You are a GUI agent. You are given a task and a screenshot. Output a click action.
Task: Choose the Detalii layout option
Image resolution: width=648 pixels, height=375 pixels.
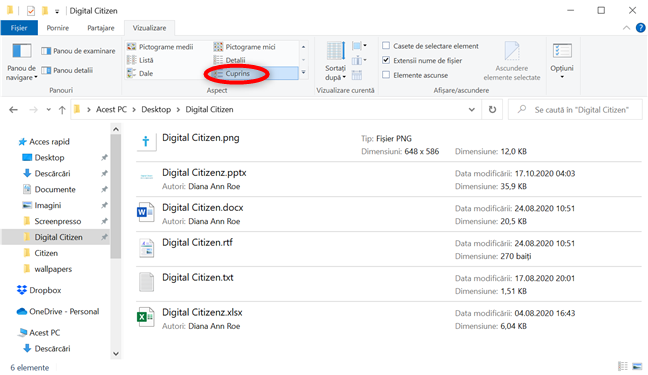[230, 60]
